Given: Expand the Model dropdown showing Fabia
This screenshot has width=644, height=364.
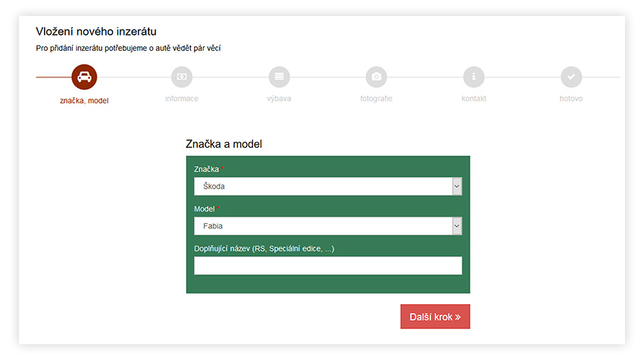Looking at the screenshot, I should 327,226.
